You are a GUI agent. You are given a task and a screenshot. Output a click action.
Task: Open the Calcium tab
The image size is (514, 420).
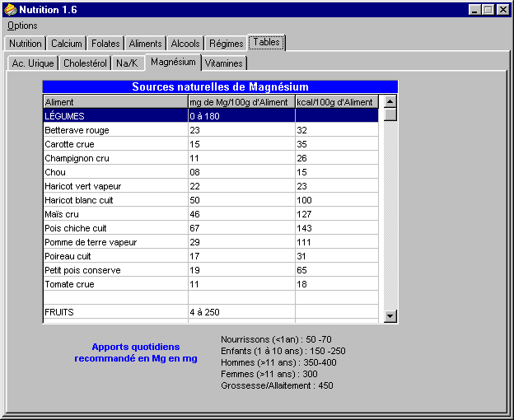coord(66,44)
